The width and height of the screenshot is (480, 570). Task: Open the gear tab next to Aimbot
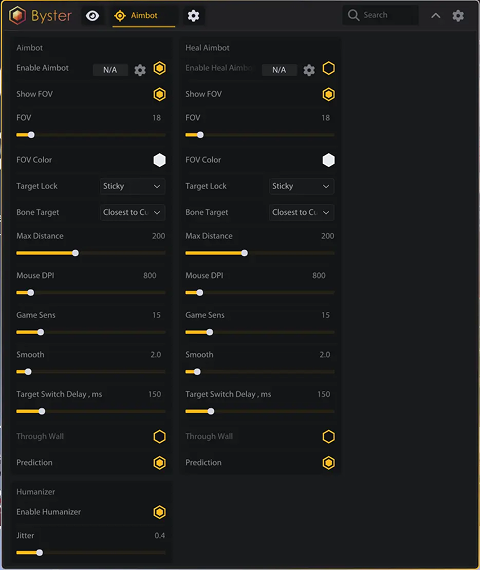tap(193, 16)
